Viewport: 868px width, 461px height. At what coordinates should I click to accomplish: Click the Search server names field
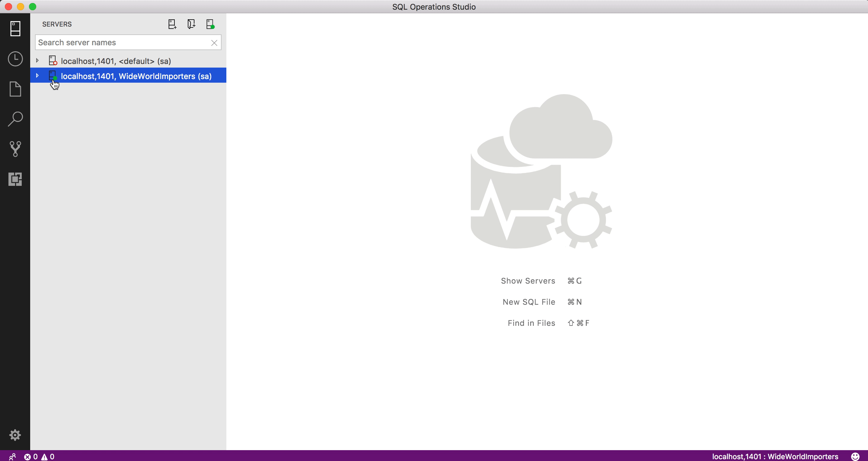[121, 43]
